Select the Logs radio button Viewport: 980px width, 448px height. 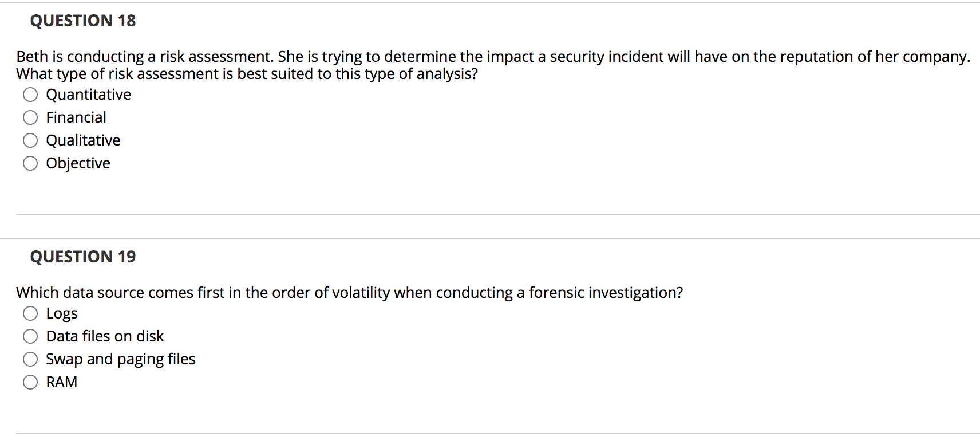(30, 313)
